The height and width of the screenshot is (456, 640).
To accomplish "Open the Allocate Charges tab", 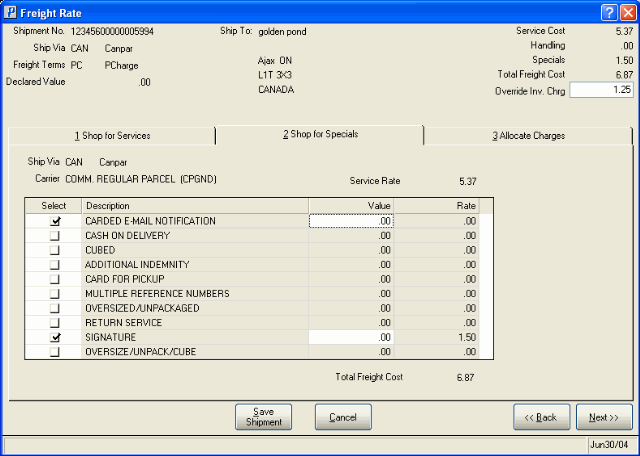I will 528,136.
